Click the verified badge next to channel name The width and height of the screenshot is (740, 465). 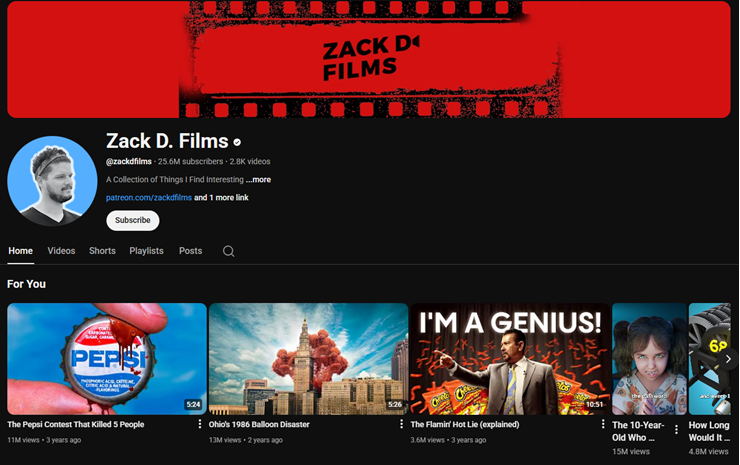(x=237, y=142)
